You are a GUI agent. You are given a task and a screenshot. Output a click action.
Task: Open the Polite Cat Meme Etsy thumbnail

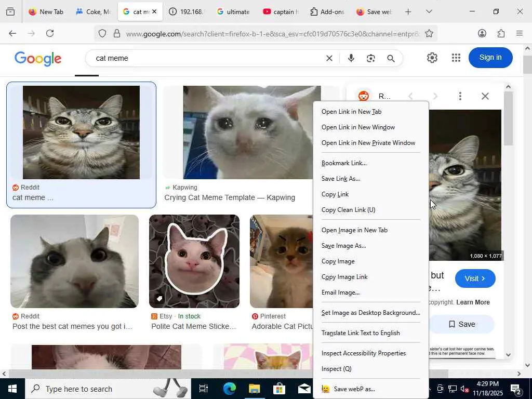coord(194,261)
